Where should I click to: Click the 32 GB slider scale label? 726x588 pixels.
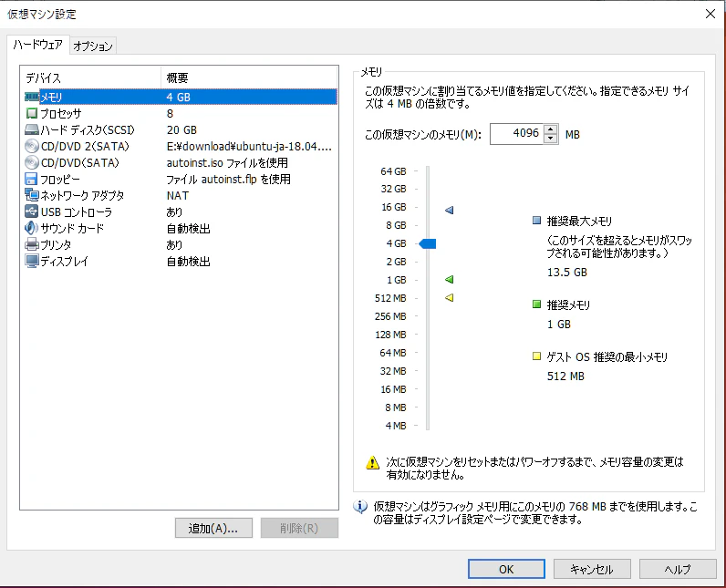pyautogui.click(x=394, y=189)
